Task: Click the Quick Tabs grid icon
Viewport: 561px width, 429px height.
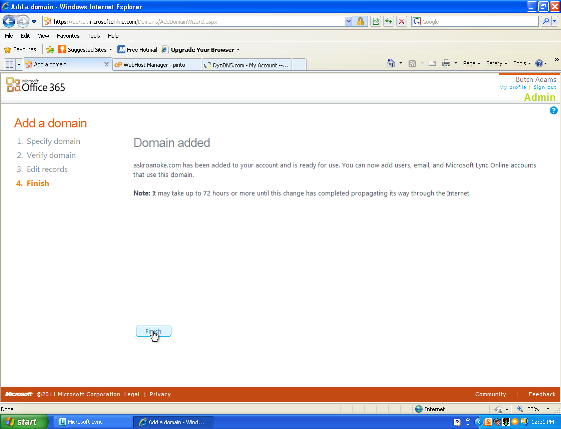Action: tap(9, 64)
